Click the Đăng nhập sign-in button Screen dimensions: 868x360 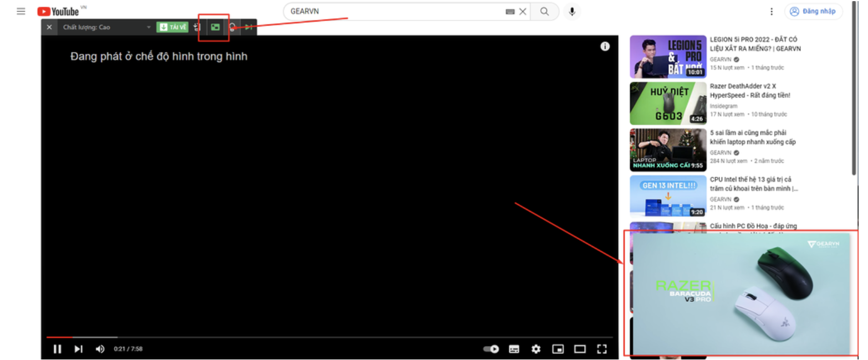[813, 12]
